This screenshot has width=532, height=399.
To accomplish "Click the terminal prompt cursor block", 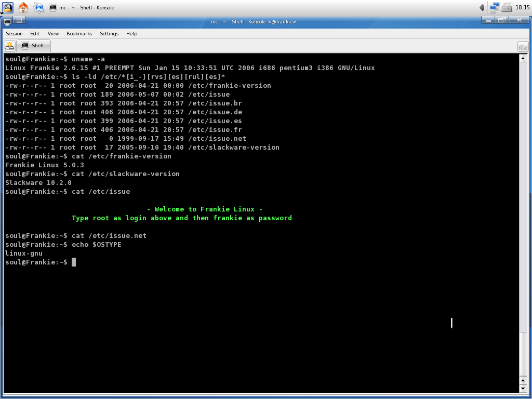I will 74,262.
